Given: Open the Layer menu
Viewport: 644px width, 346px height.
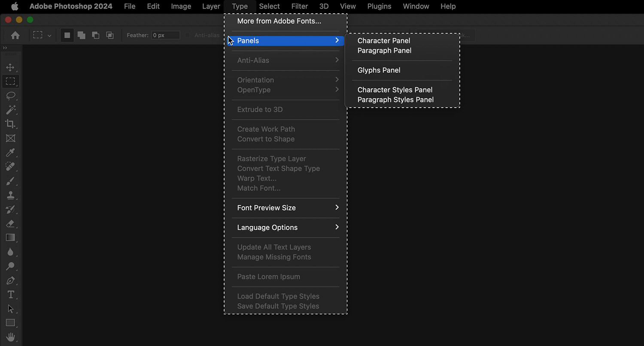Looking at the screenshot, I should 211,6.
